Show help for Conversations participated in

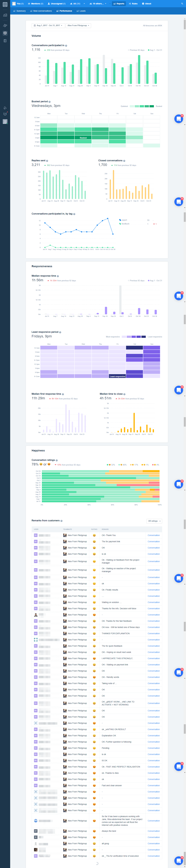(66, 46)
